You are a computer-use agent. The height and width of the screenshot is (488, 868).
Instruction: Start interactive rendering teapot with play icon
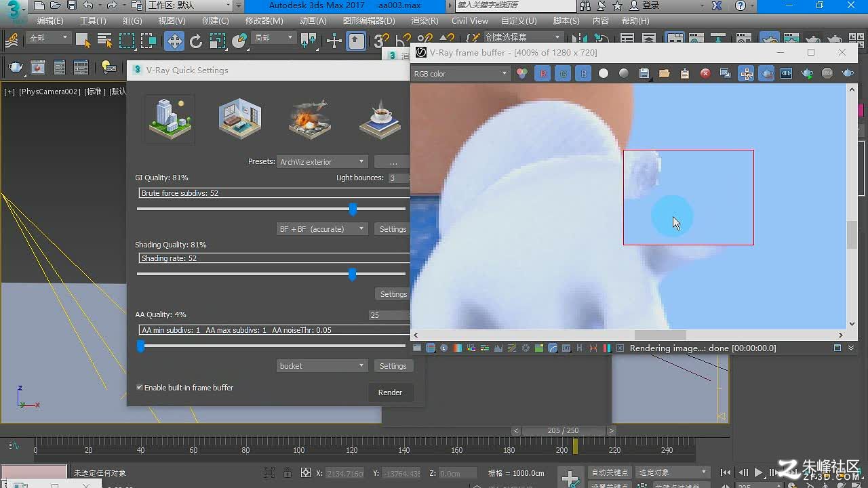[807, 73]
